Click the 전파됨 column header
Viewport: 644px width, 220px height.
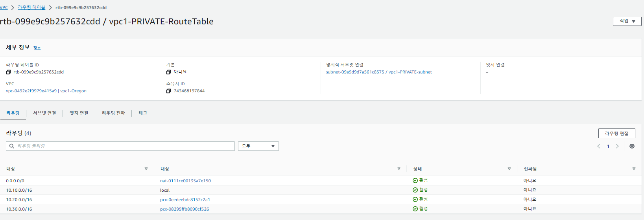pyautogui.click(x=530, y=169)
